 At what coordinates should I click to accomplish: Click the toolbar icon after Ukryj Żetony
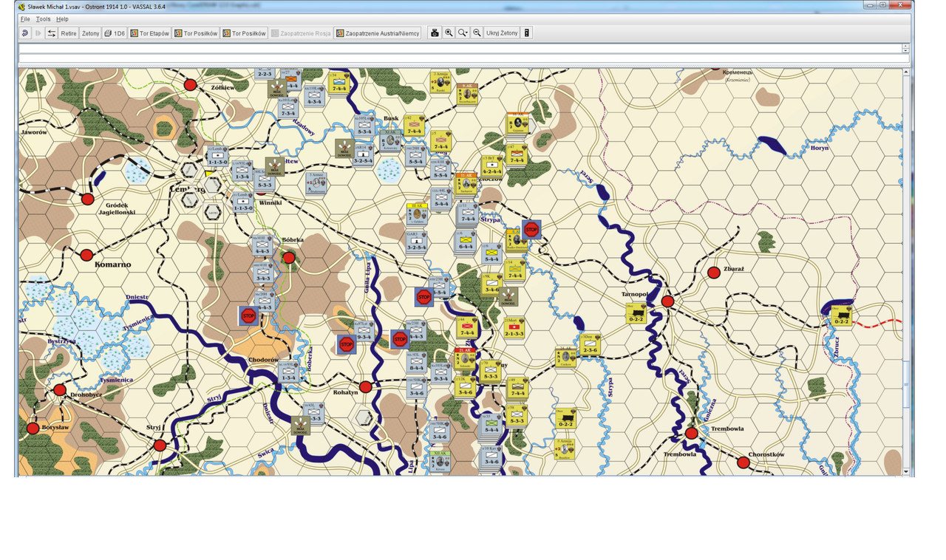click(527, 33)
